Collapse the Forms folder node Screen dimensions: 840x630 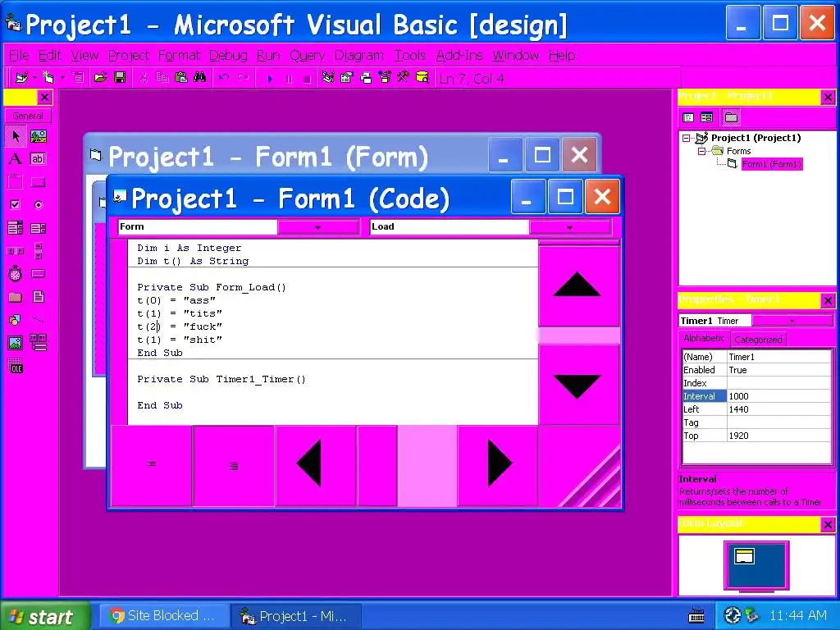[701, 151]
